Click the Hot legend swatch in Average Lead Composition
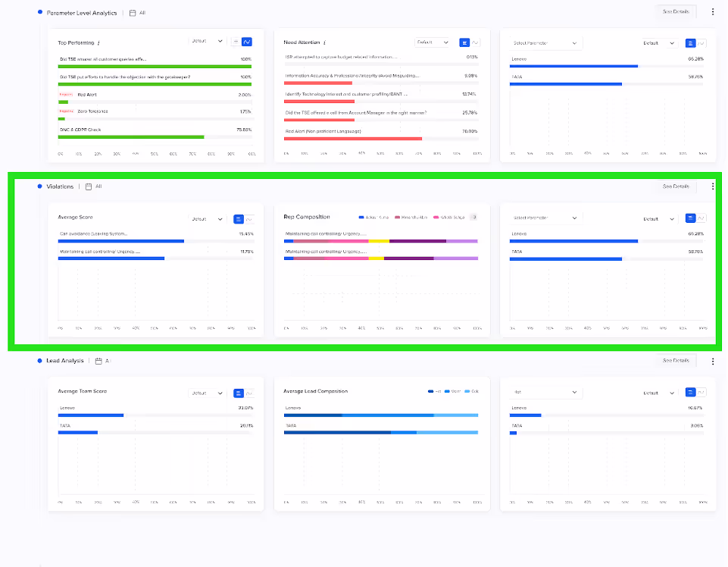The image size is (728, 567). (430, 391)
